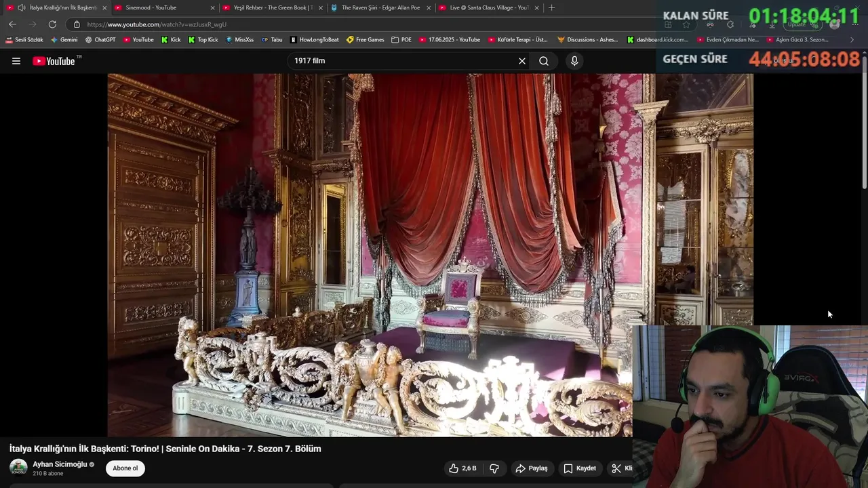Image resolution: width=868 pixels, height=488 pixels.
Task: Run the search with the magnifier button
Action: (x=544, y=61)
